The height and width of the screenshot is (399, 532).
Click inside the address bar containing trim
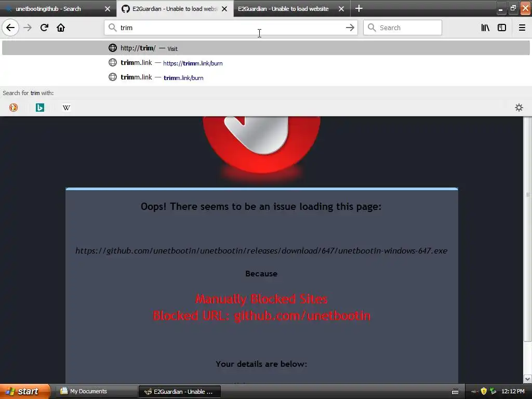[x=231, y=28]
